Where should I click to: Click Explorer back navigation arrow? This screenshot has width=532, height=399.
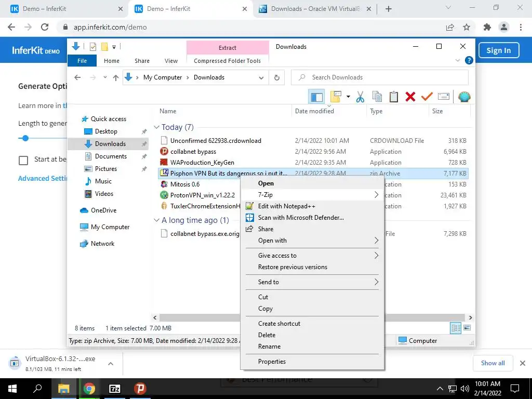77,78
